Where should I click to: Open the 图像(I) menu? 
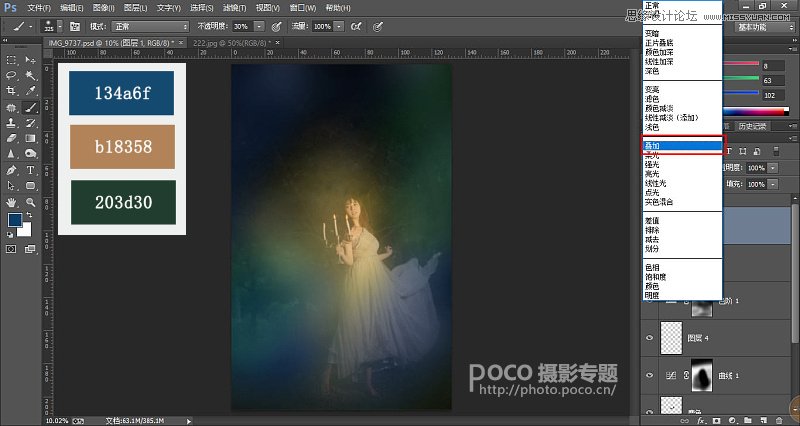[x=104, y=8]
